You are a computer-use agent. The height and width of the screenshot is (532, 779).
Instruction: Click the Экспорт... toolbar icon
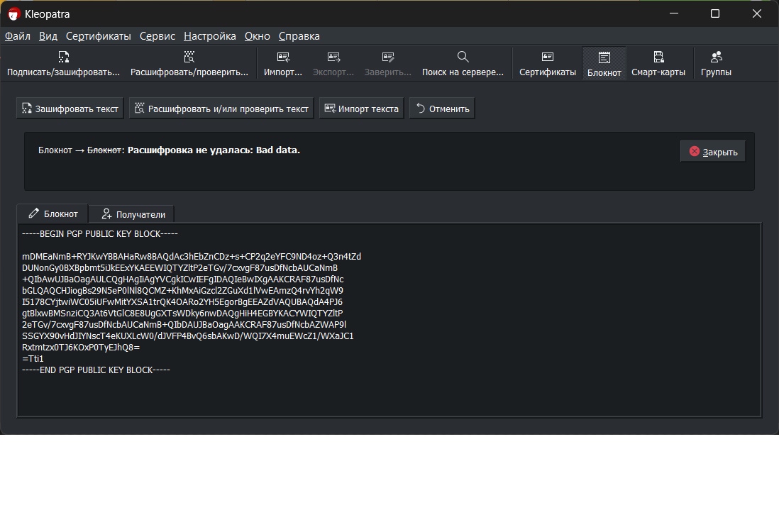333,57
